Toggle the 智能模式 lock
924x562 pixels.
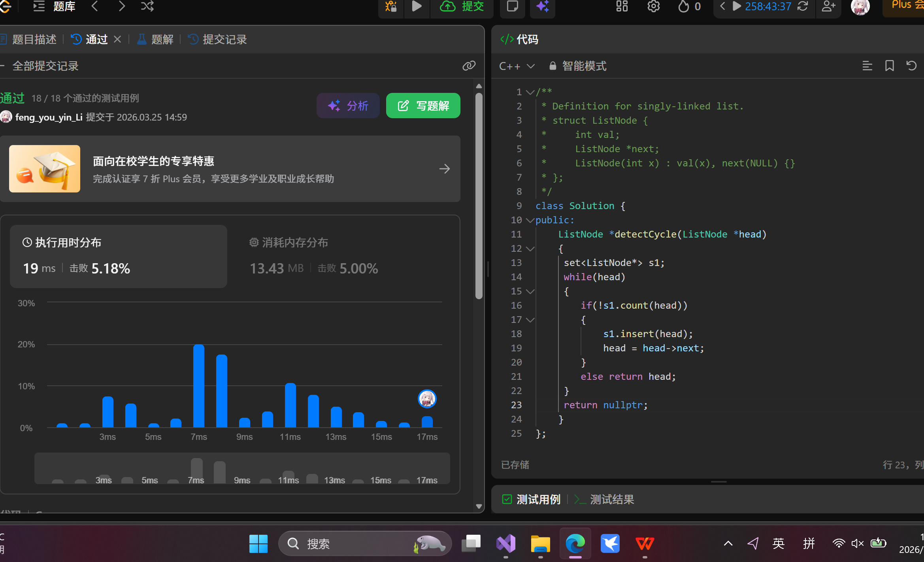pyautogui.click(x=553, y=66)
